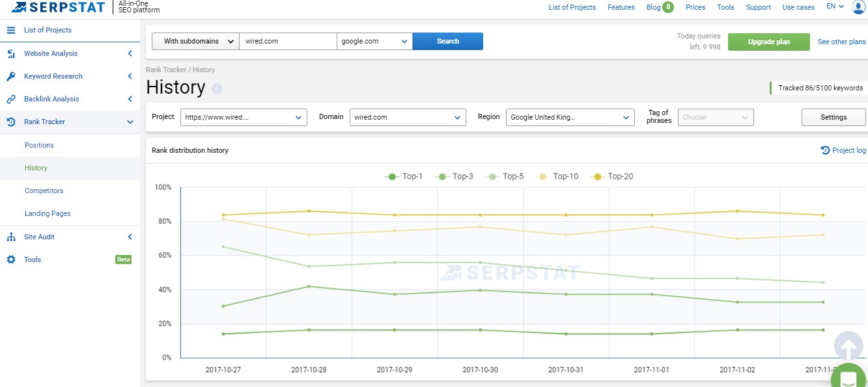Screen dimensions: 868x387
Task: Toggle the Top-1 series in legend
Action: click(x=404, y=176)
